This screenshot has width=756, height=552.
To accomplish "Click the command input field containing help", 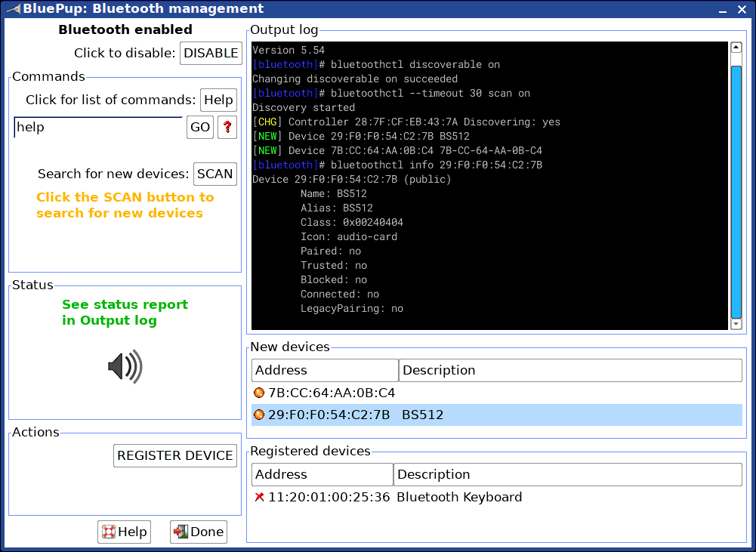I will click(98, 128).
